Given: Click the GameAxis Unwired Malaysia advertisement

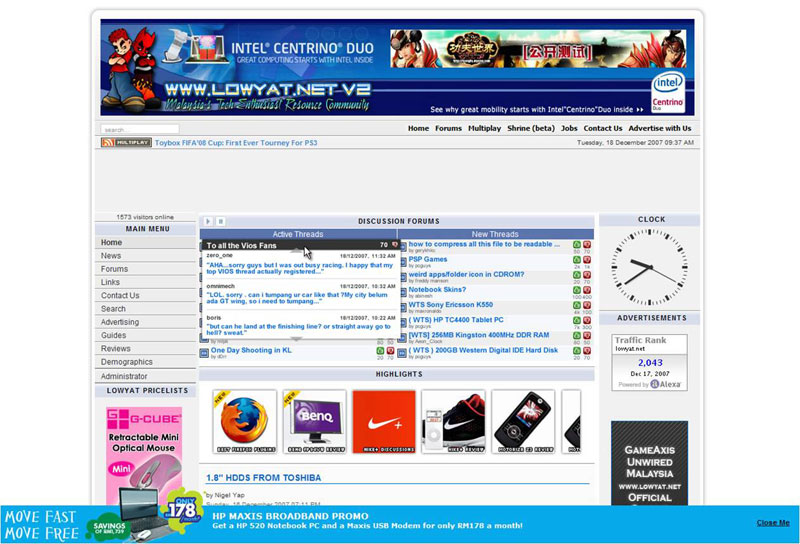Looking at the screenshot, I should point(649,463).
